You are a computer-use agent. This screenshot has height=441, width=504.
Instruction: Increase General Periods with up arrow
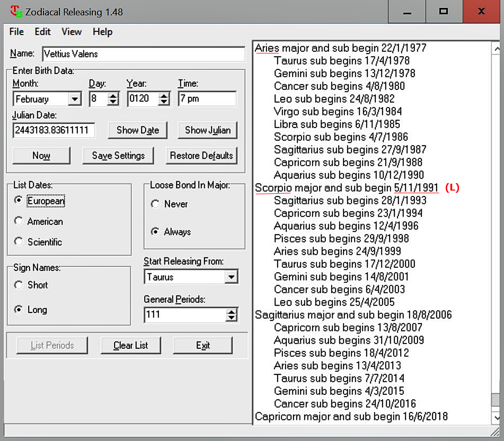click(232, 311)
